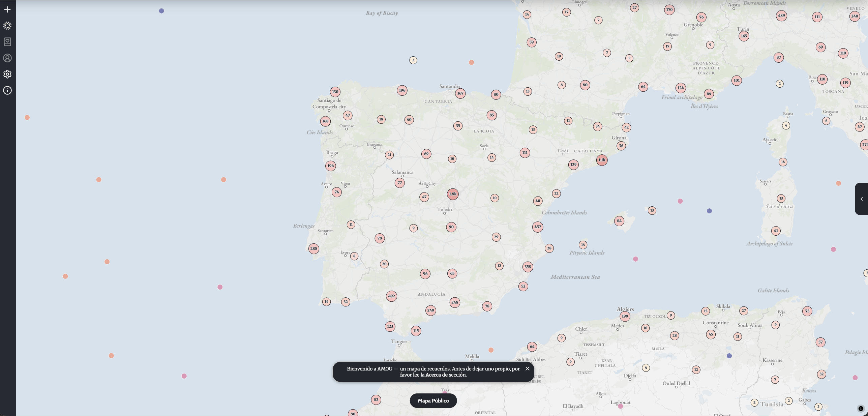Open the 129 cluster near Lleida
868x416 pixels.
coord(573,165)
